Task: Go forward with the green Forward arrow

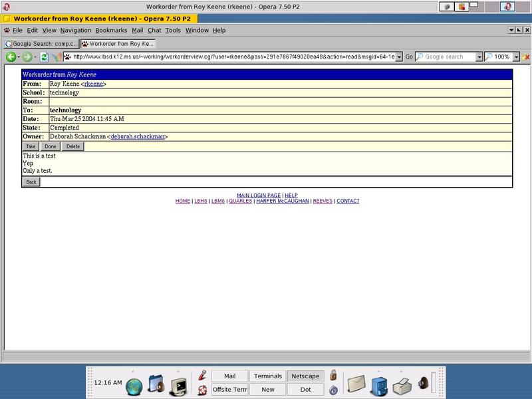Action: [x=27, y=57]
